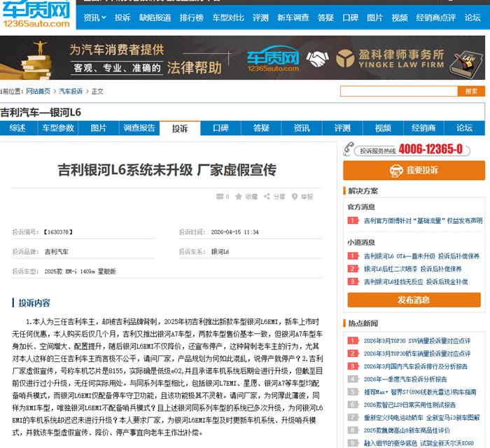Open the 吉利官方微博 基础流量 announcement link
The height and width of the screenshot is (448, 490).
coord(423,220)
